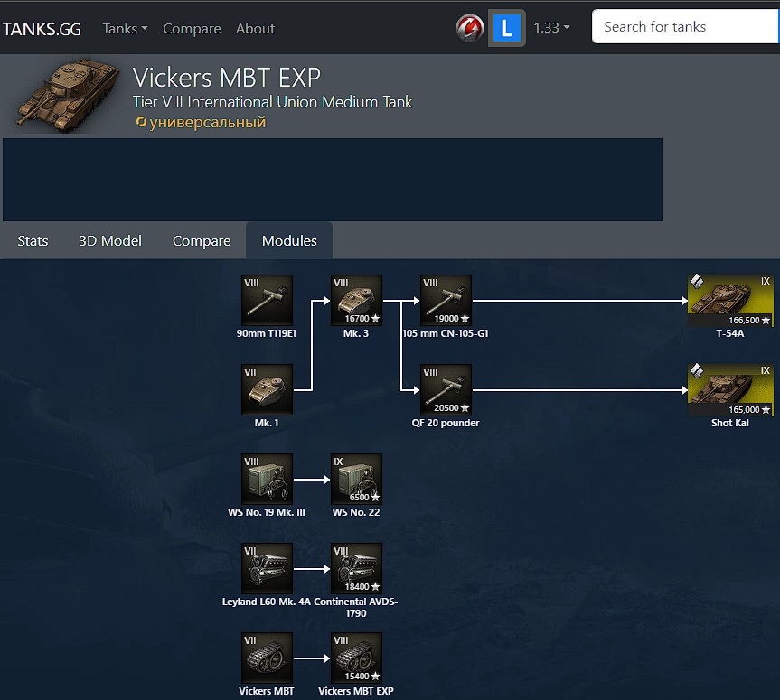Choose the QF 20 pounder gun
This screenshot has width=780, height=700.
(x=446, y=390)
